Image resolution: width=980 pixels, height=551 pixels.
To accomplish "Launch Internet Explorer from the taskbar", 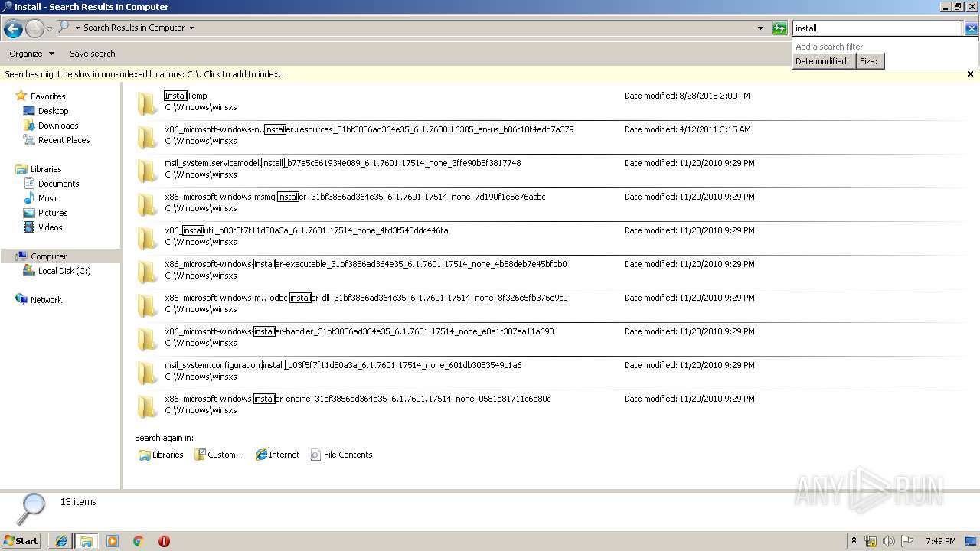I will coord(60,541).
